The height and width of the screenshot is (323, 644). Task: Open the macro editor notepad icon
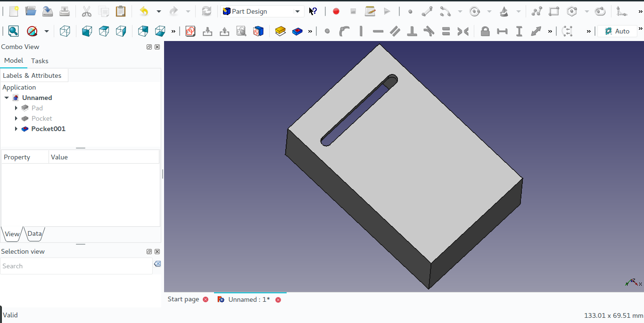(x=370, y=11)
